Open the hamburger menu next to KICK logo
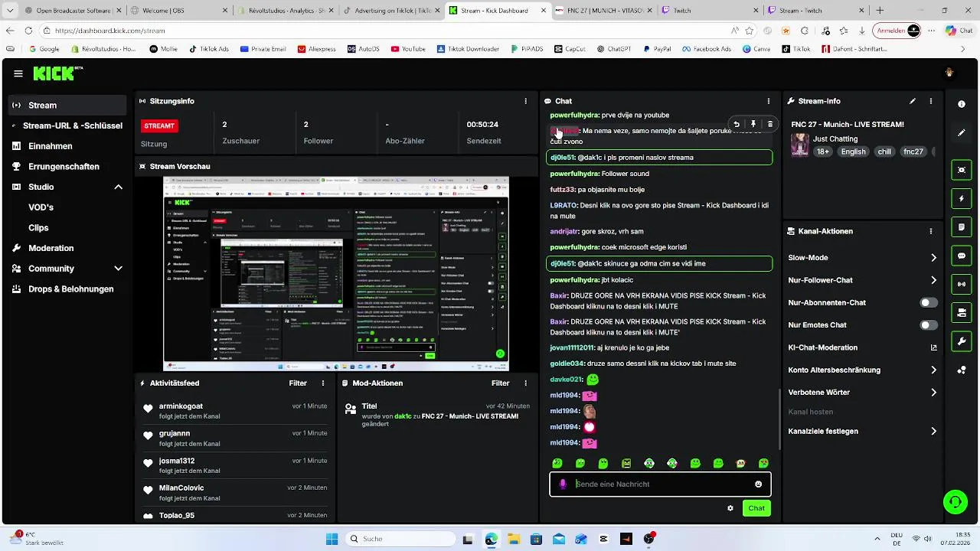Screen dimensions: 980x551 18,73
